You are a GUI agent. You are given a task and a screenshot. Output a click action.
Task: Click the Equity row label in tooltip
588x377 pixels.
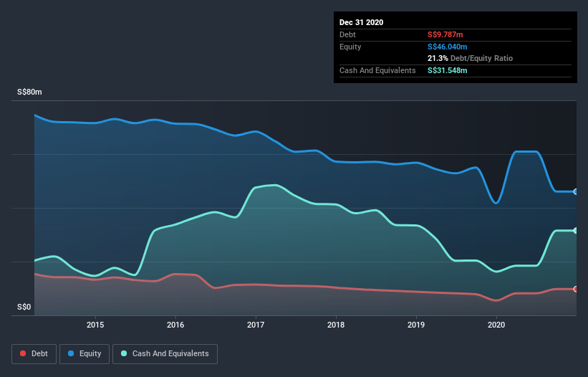[x=350, y=47]
